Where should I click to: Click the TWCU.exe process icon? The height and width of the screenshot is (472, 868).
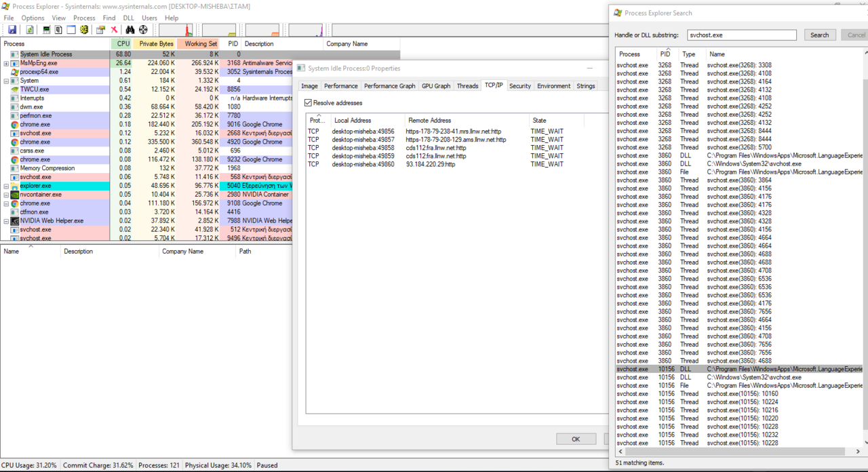[15, 90]
